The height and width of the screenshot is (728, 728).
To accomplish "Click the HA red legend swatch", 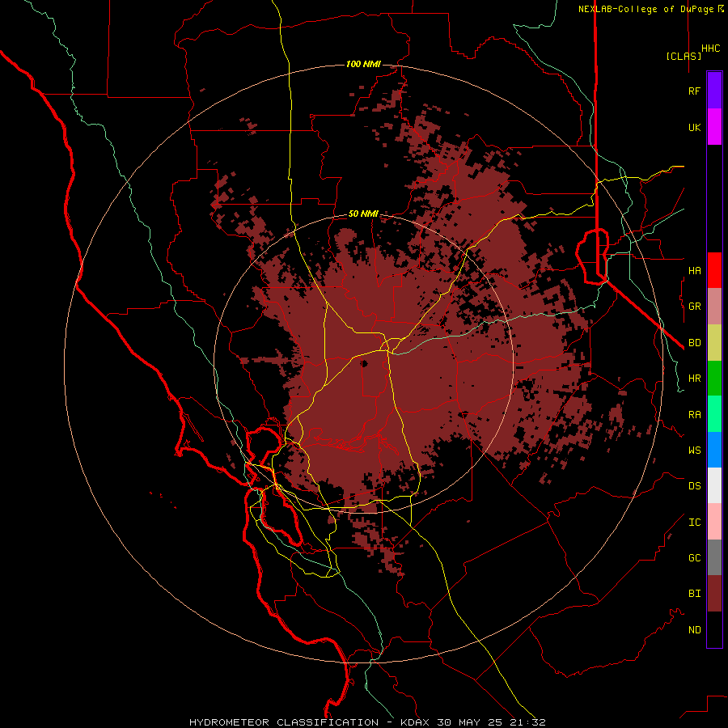I will click(714, 270).
